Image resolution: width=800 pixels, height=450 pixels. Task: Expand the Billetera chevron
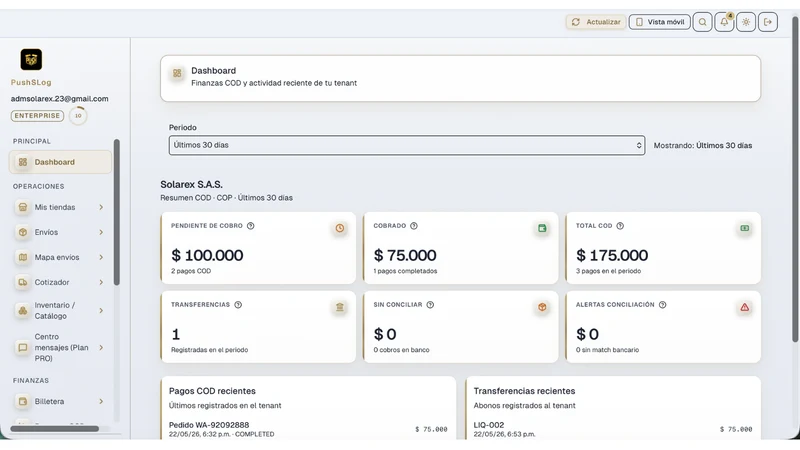point(101,402)
